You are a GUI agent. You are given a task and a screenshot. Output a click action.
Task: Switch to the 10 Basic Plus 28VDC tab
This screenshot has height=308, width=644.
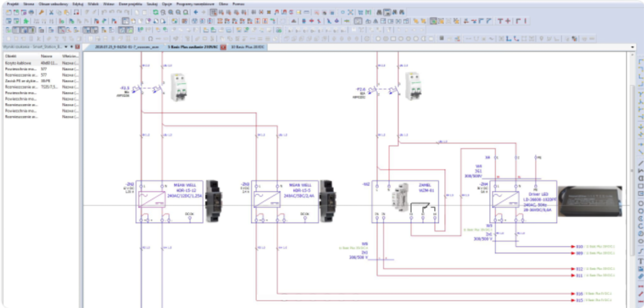pyautogui.click(x=247, y=47)
